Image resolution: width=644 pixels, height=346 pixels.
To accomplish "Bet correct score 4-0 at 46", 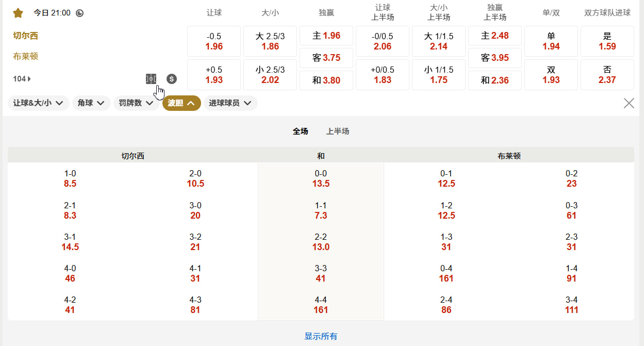I will pyautogui.click(x=70, y=273).
